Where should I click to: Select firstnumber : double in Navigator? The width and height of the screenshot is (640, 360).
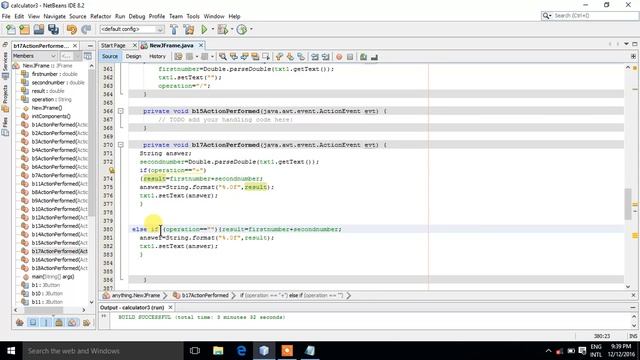click(55, 74)
